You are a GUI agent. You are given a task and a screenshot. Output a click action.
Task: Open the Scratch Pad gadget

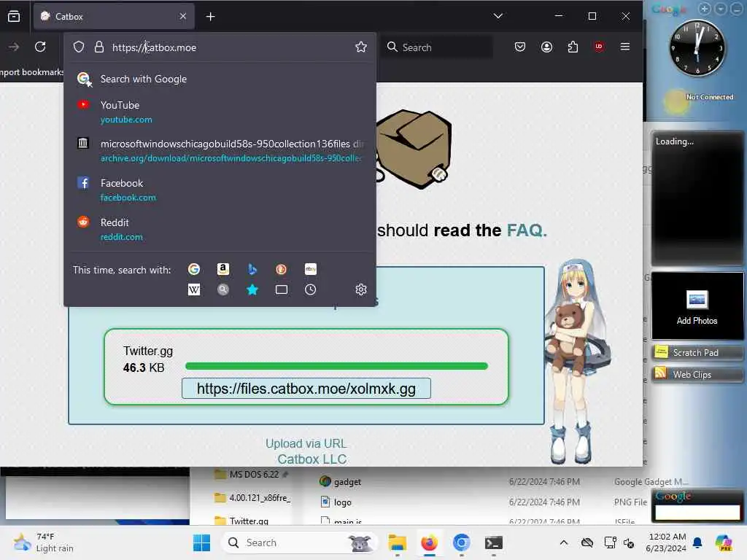coord(697,352)
